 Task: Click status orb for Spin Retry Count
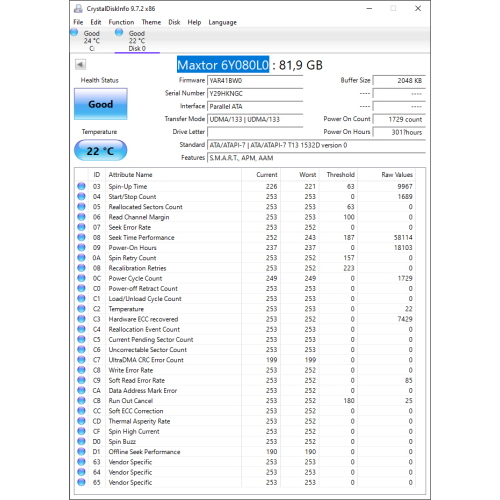click(x=81, y=258)
